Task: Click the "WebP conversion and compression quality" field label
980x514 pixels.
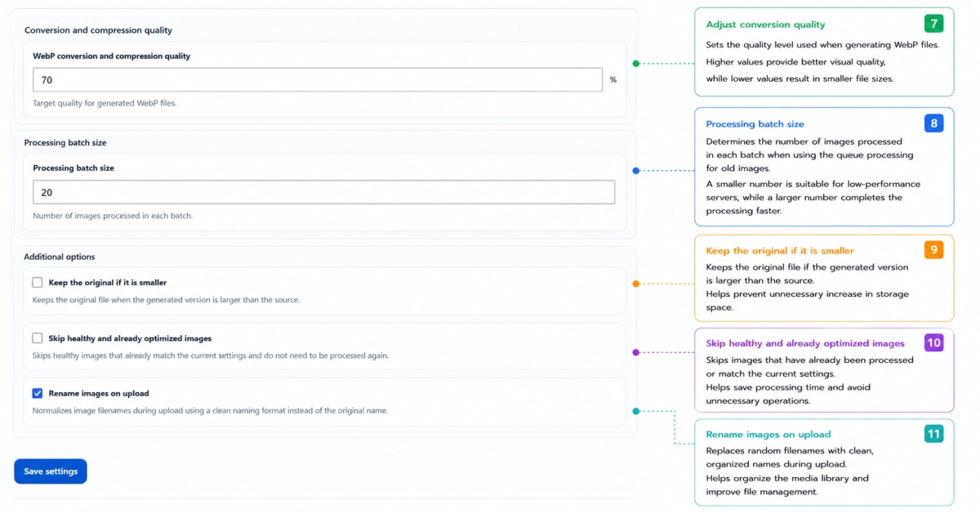Action: tap(112, 56)
